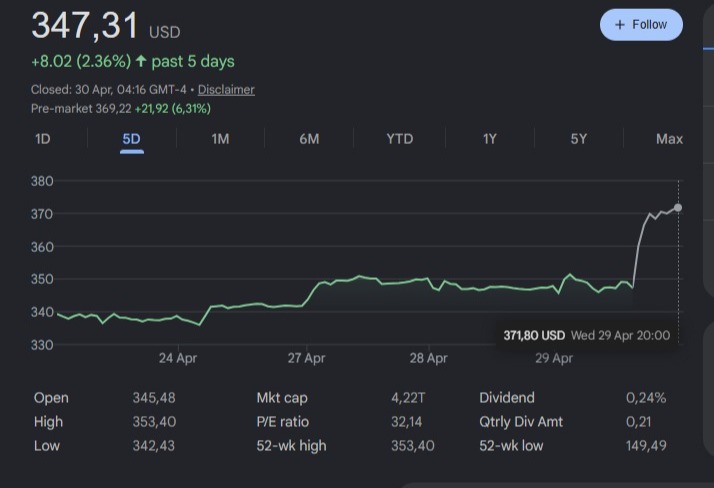This screenshot has height=488, width=714.
Task: Click the Mkt cap stat label
Action: coord(283,398)
